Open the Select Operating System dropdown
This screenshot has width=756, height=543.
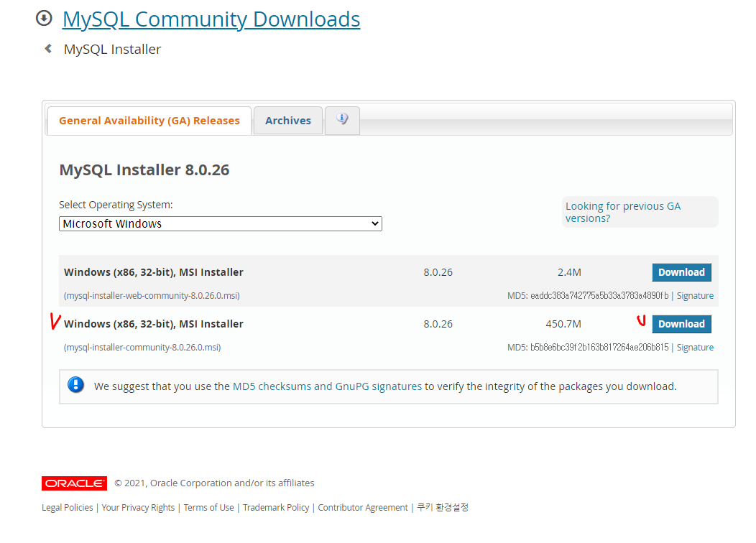tap(221, 223)
